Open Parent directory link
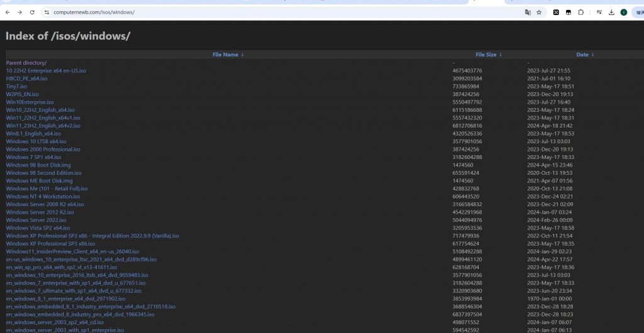644x333 pixels. tap(26, 63)
